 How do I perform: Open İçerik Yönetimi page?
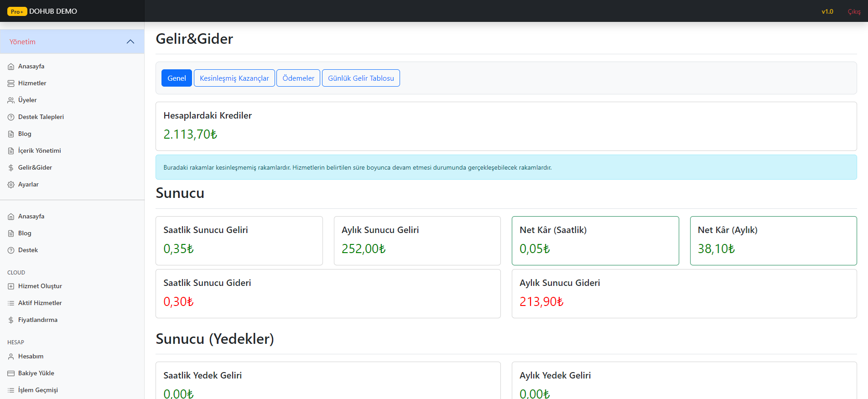(x=40, y=150)
